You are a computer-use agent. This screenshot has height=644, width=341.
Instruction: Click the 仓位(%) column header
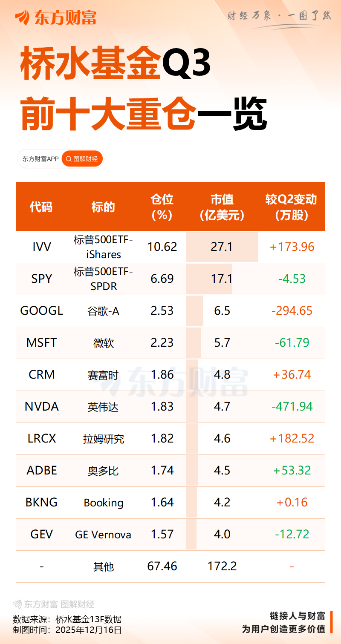[162, 207]
